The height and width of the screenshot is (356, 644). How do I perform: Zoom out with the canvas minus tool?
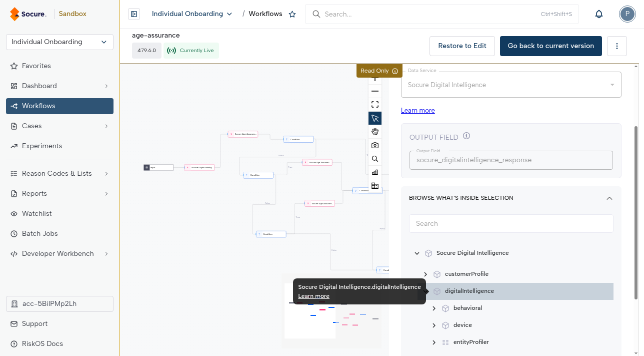pyautogui.click(x=375, y=91)
